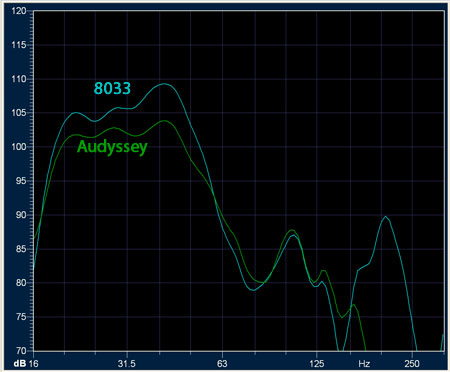Click the 16 Hz frequency label

tap(34, 364)
